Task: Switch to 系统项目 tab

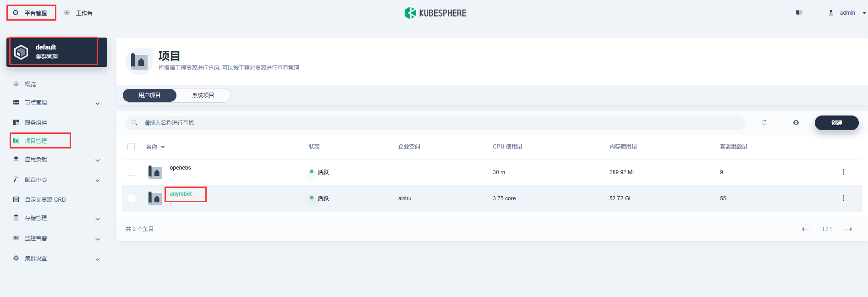Action: click(203, 95)
